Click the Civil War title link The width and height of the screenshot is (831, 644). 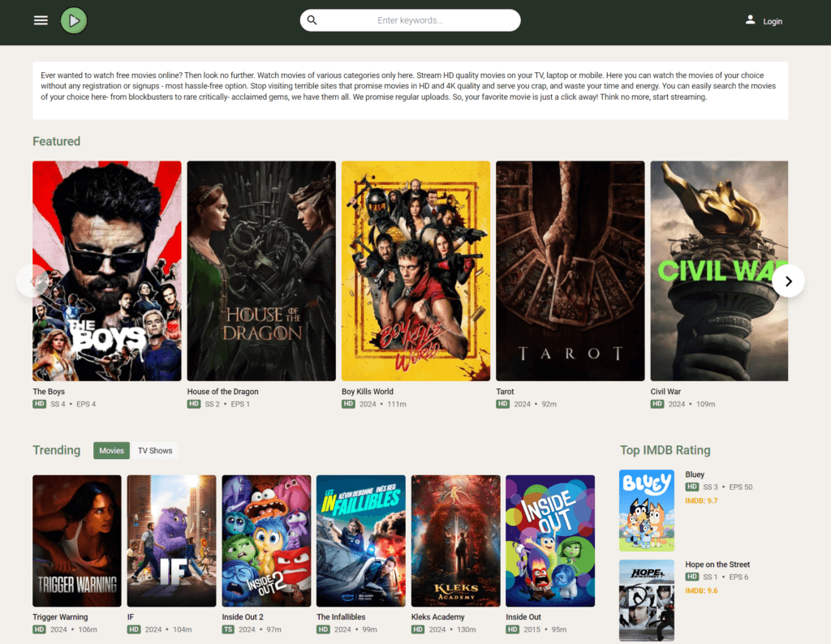pyautogui.click(x=665, y=392)
